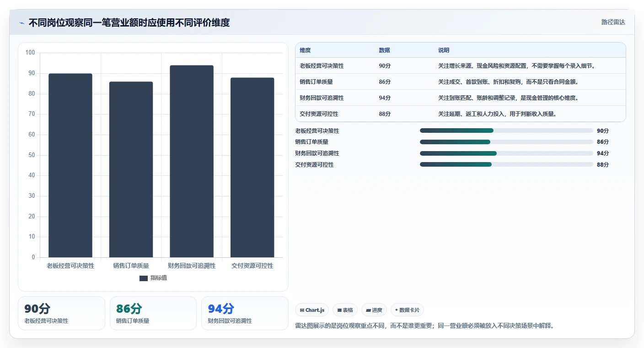644x348 pixels.
Task: Click the description starting 关注延期、返工
Action: point(497,114)
